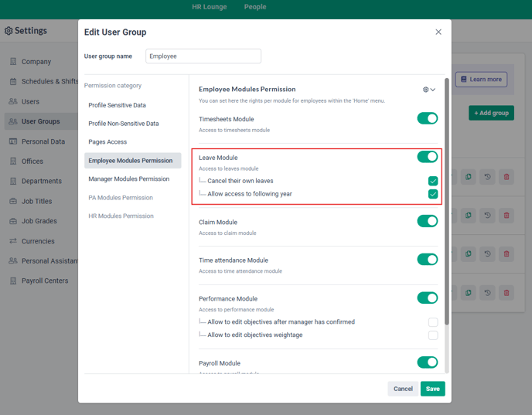
Task: Open Offices in sidebar
Action: tap(32, 162)
